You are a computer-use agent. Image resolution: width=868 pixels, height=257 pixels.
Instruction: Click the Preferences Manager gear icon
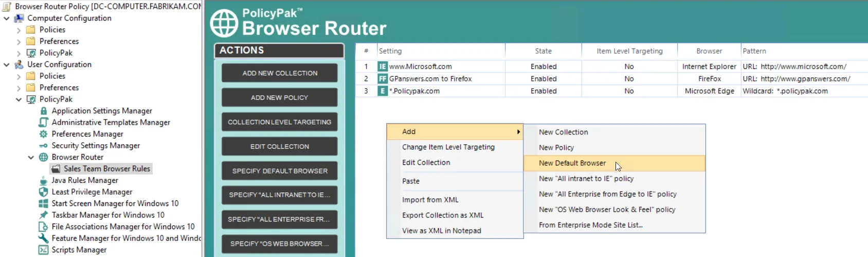(44, 134)
